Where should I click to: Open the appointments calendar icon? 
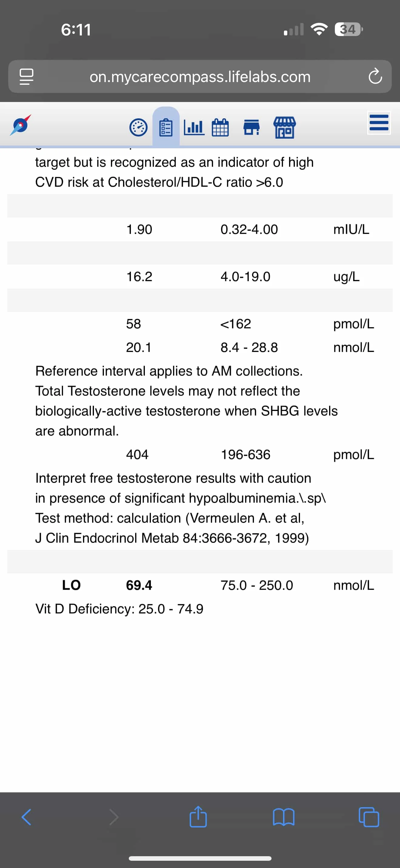(x=220, y=127)
